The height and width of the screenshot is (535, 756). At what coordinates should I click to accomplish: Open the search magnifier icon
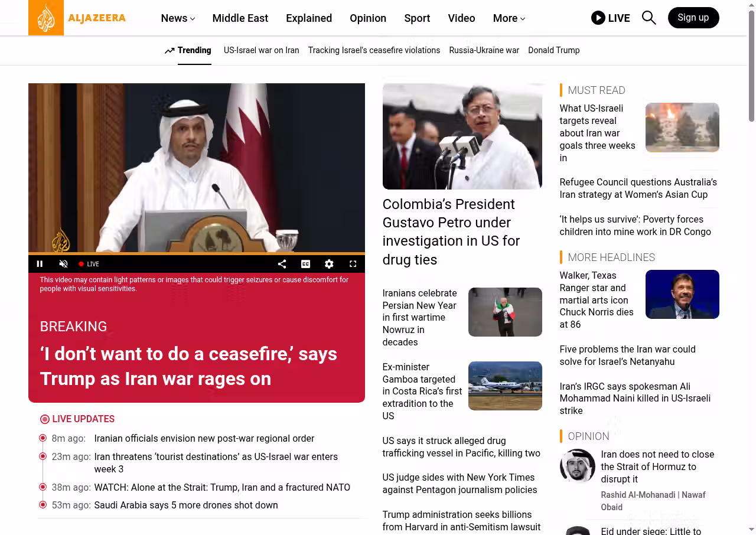coord(649,18)
